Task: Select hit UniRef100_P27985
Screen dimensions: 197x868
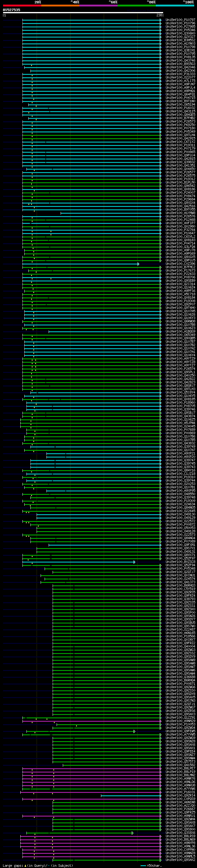Action: [x=180, y=26]
